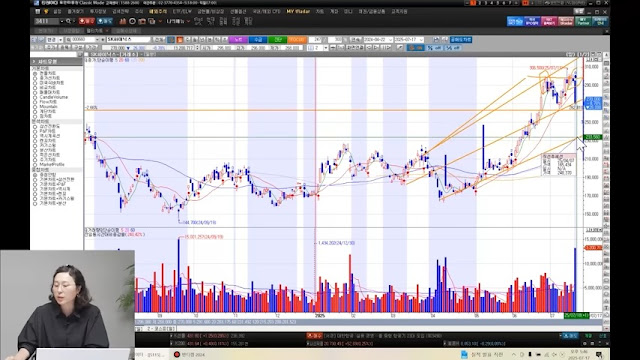Click the icon right of the save disk icon
The image size is (640, 360).
(444, 40)
